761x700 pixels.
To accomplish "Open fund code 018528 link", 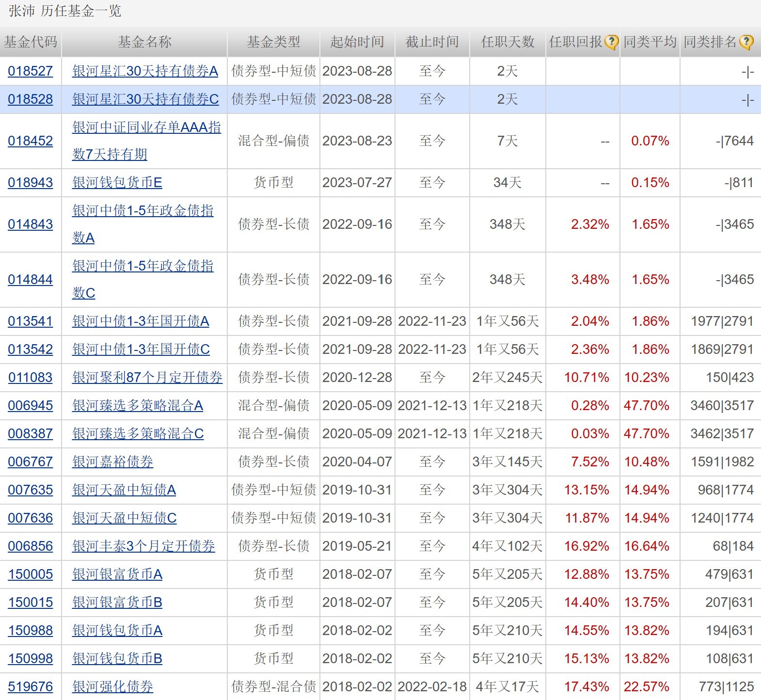I will tap(30, 99).
